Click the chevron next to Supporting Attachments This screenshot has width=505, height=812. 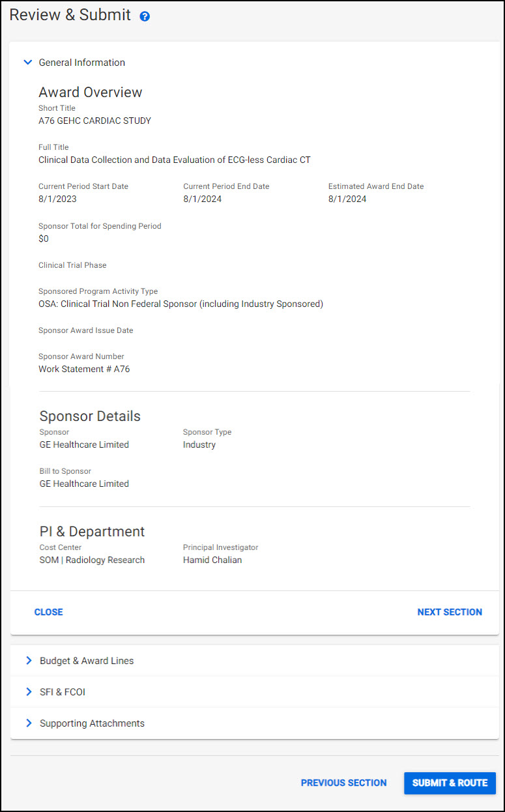[29, 723]
